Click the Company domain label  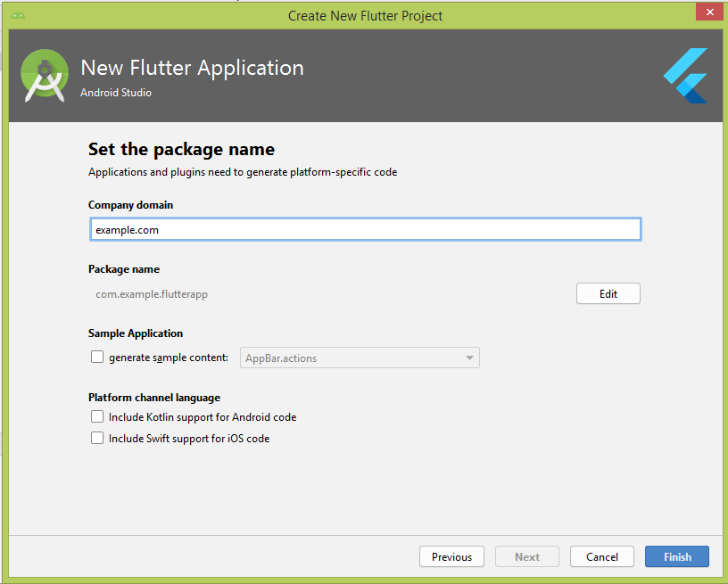tap(130, 205)
